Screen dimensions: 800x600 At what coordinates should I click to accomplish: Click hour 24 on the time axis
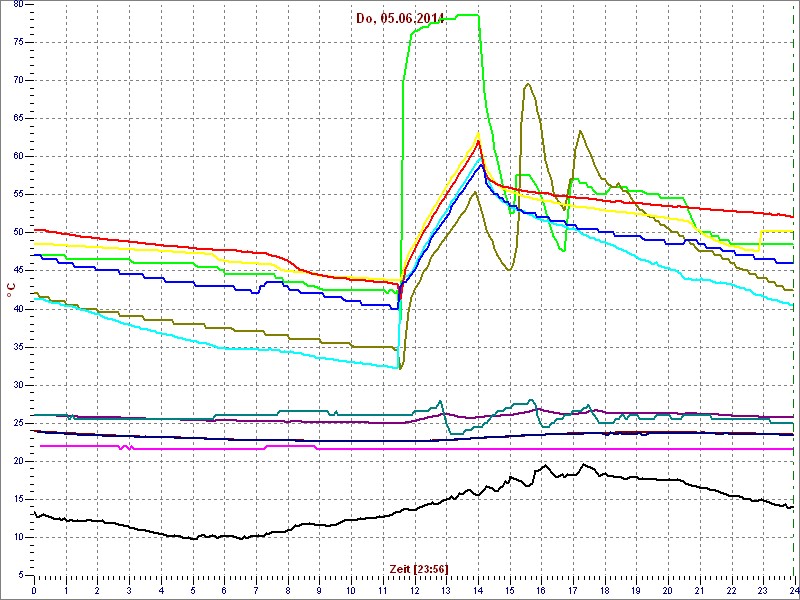coord(793,590)
